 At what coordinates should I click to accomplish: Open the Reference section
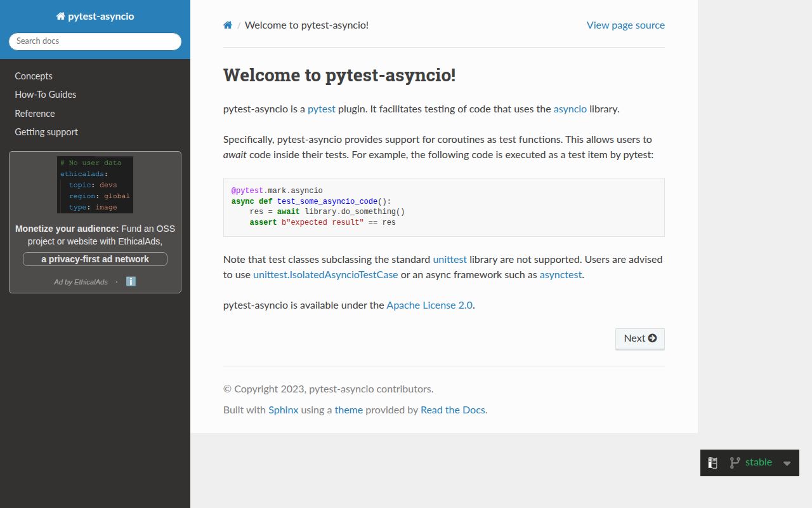35,114
